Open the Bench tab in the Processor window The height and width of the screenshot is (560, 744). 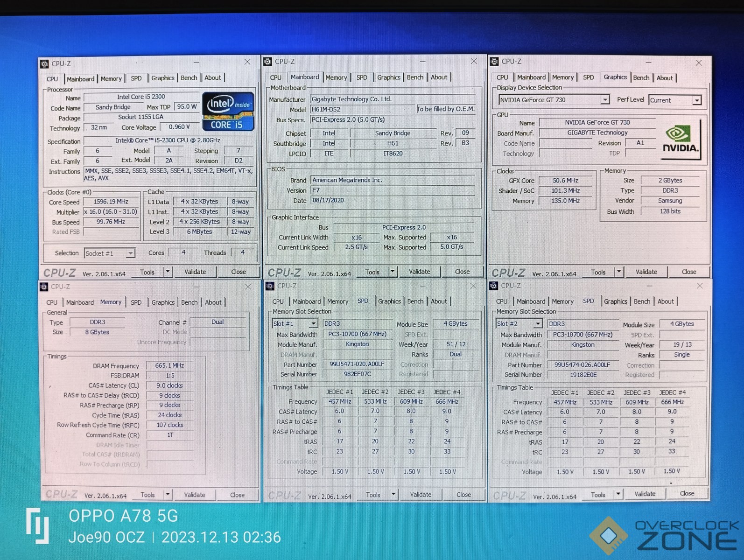[x=189, y=78]
